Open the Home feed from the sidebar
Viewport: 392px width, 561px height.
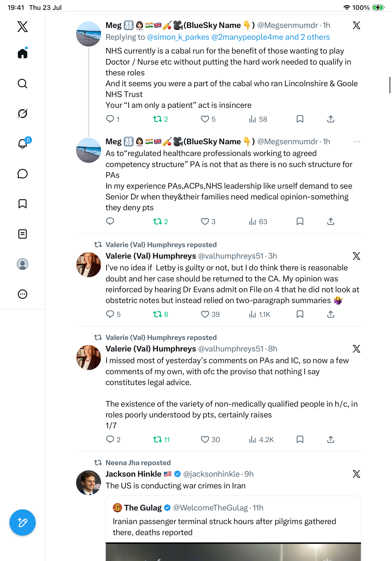23,53
